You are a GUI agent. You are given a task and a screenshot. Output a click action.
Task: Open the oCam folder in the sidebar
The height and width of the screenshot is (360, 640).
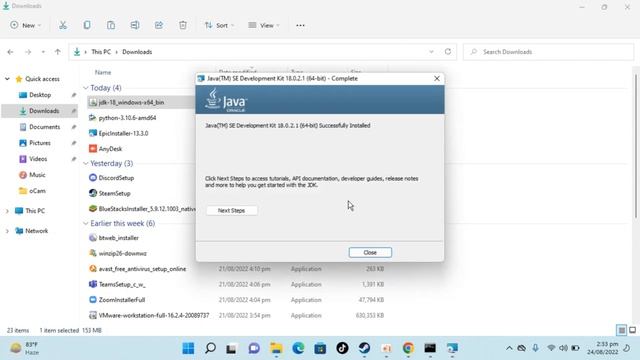(37, 191)
